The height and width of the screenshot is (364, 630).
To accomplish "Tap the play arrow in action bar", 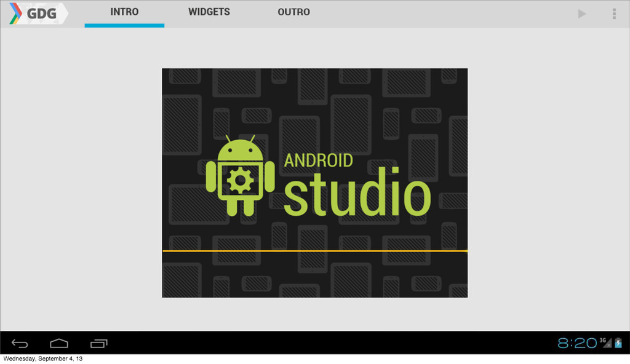I will tap(582, 14).
